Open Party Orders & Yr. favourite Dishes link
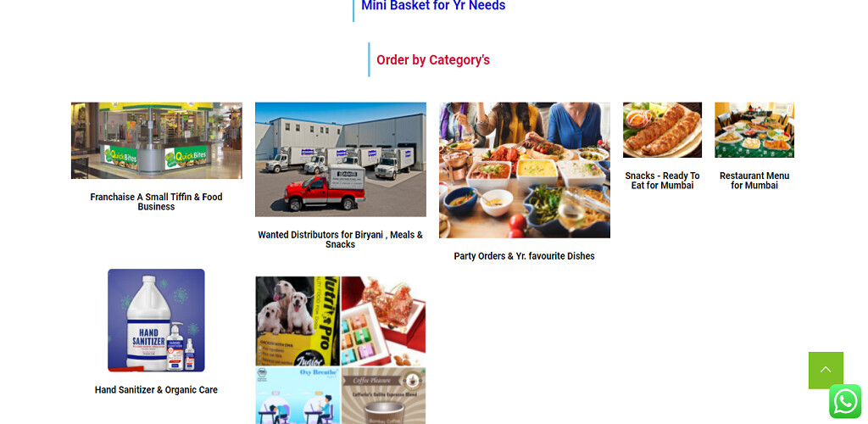This screenshot has height=424, width=868. click(524, 256)
